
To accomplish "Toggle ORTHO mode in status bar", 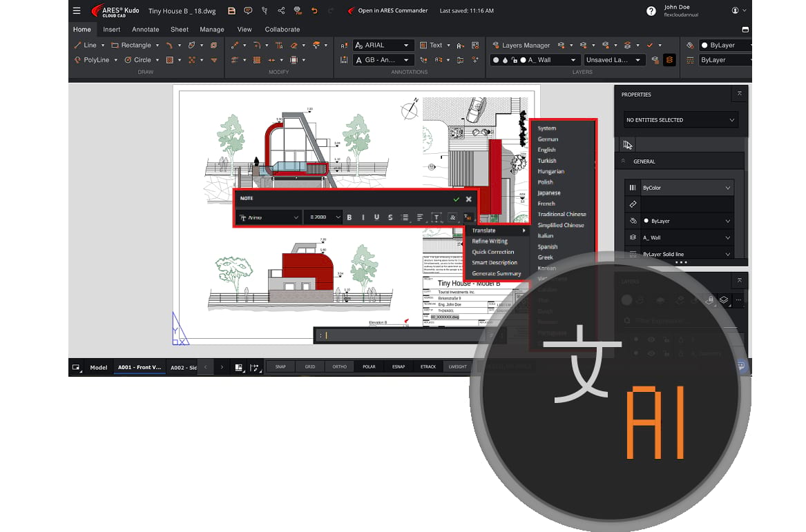I will coord(339,366).
